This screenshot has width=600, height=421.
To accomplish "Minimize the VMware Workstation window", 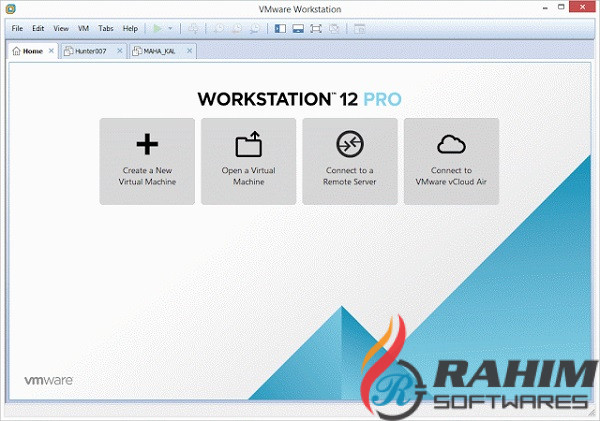I will click(x=545, y=7).
